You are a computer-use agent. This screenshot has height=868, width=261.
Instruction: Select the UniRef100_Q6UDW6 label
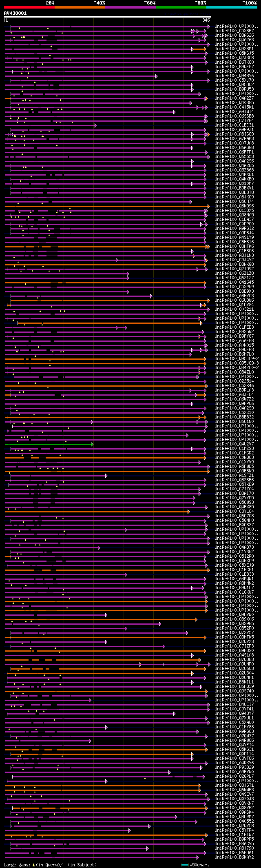pyautogui.click(x=234, y=300)
